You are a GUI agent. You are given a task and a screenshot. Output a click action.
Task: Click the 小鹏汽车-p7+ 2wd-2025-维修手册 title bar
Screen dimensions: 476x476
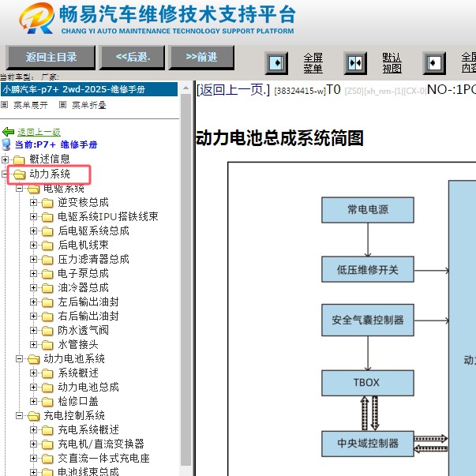[89, 89]
